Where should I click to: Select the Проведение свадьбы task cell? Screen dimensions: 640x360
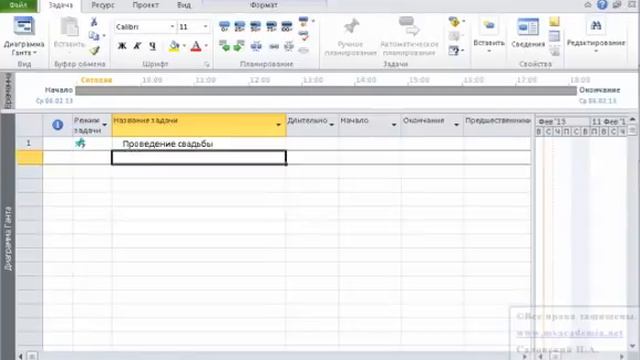coord(199,144)
